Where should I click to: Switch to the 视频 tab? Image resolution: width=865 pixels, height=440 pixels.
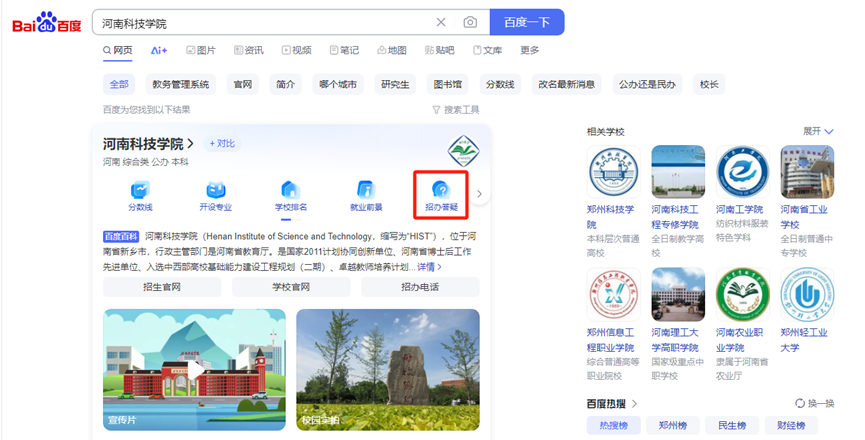(297, 50)
